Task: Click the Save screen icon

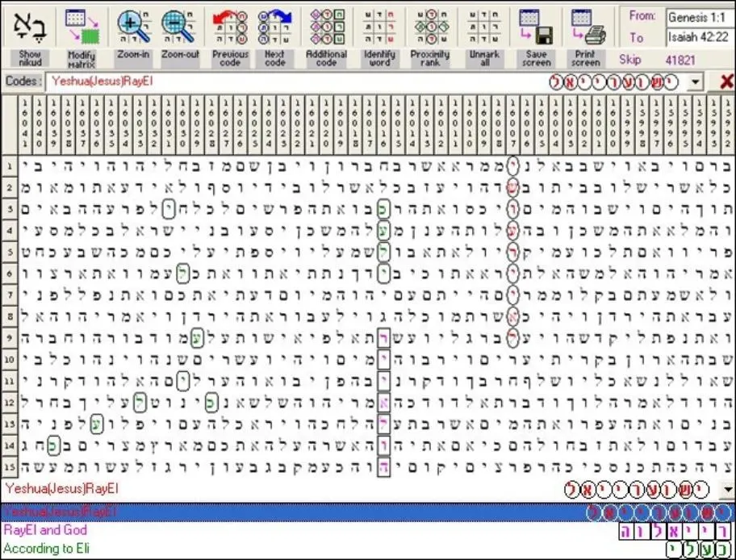Action: click(536, 27)
